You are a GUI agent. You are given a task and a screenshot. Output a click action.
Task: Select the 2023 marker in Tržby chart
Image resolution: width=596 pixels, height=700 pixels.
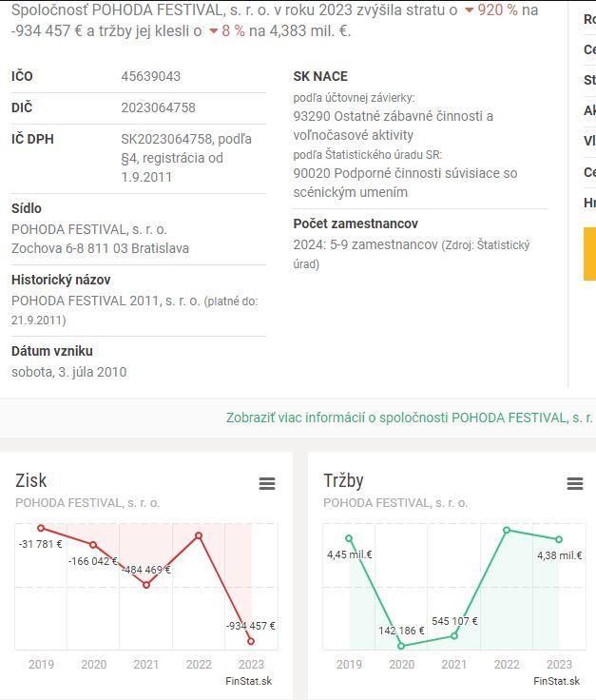point(559,539)
